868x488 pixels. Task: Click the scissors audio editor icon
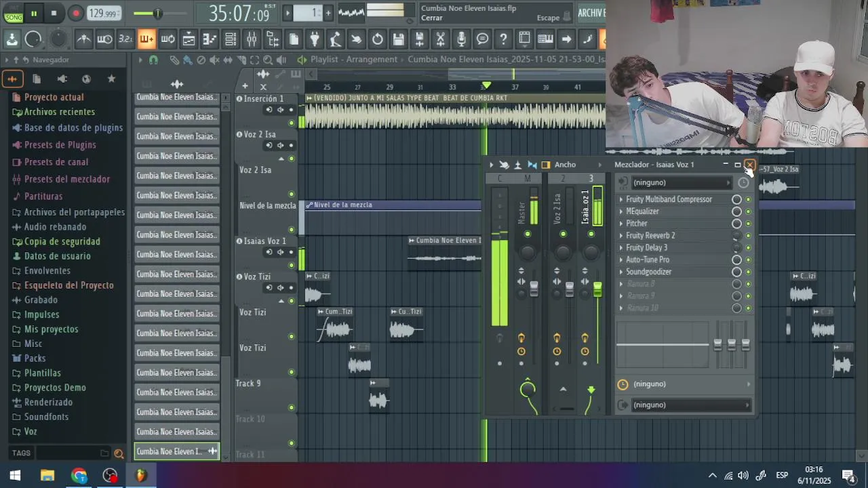(440, 39)
